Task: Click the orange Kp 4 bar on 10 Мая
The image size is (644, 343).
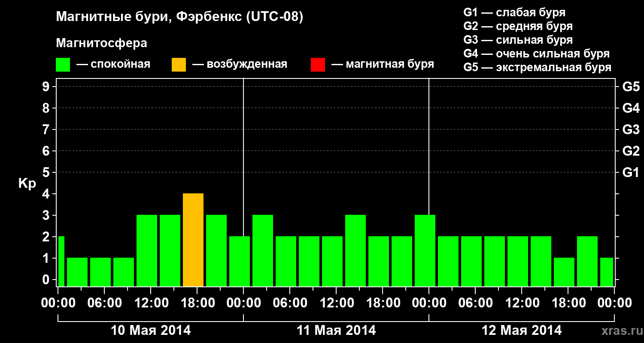Action: (193, 240)
